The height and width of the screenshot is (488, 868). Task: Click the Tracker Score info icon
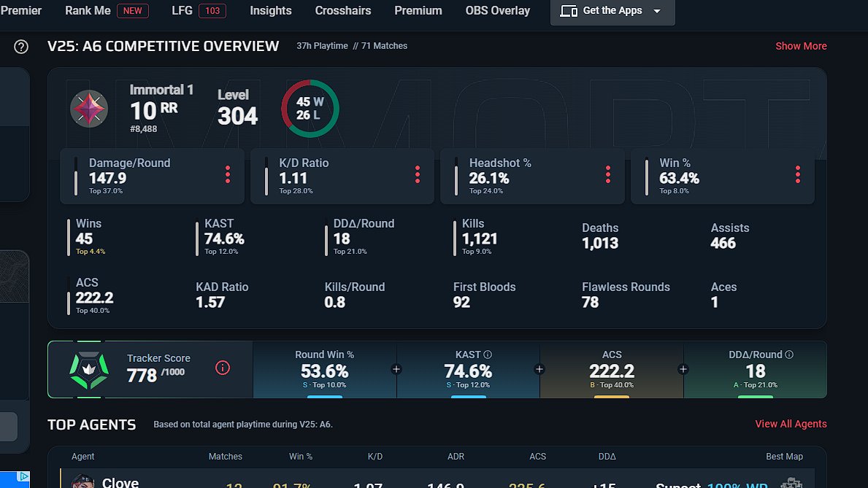click(223, 368)
